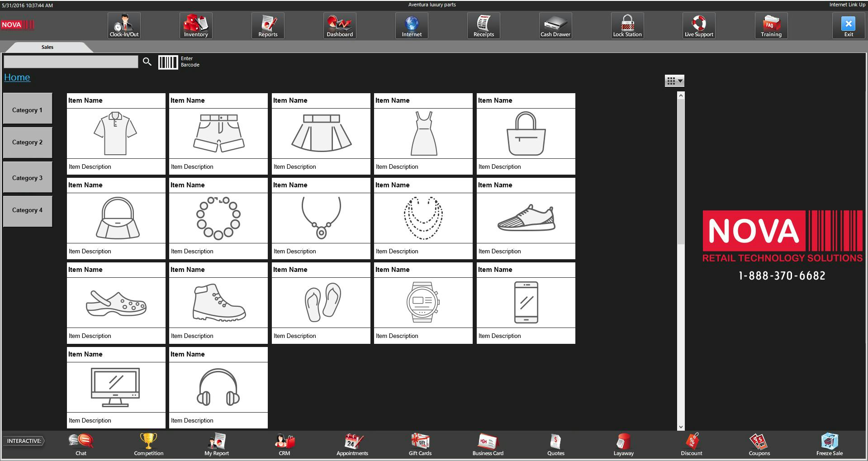
Task: Open Live Support
Action: pyautogui.click(x=699, y=26)
